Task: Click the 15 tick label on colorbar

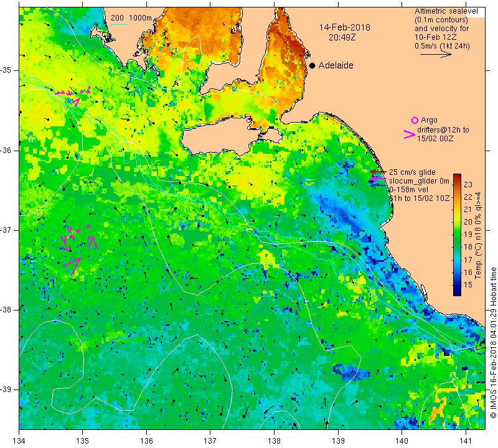Action: coord(468,285)
